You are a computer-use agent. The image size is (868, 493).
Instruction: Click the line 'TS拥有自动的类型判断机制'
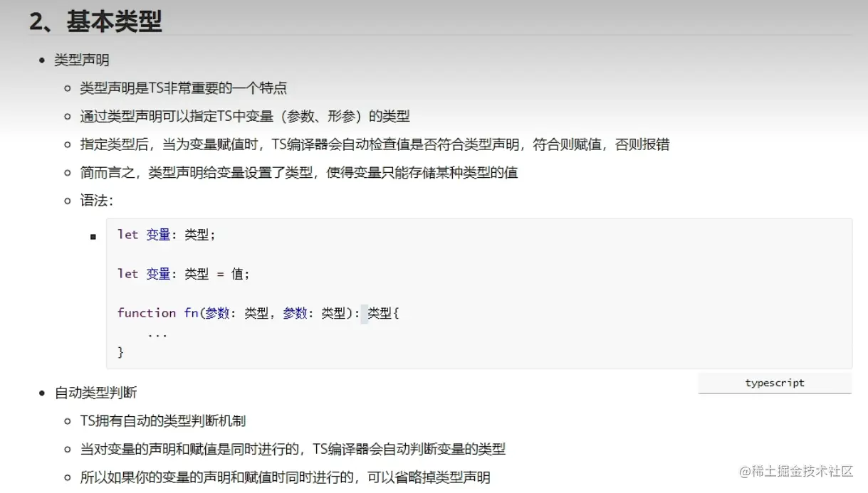coord(163,421)
